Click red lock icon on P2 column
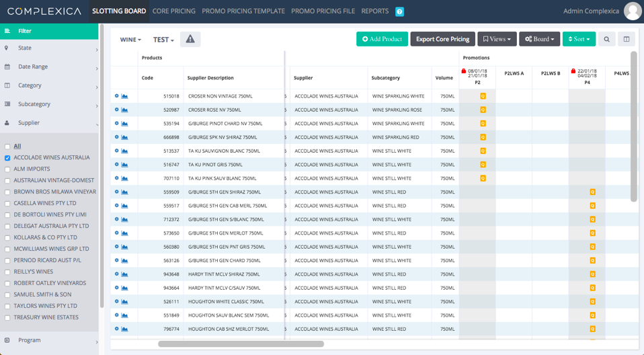 [464, 71]
